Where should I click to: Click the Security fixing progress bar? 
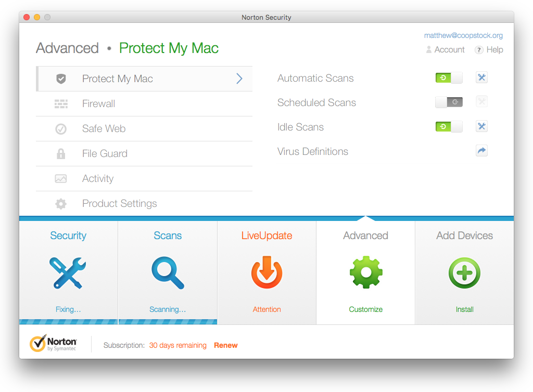click(68, 322)
